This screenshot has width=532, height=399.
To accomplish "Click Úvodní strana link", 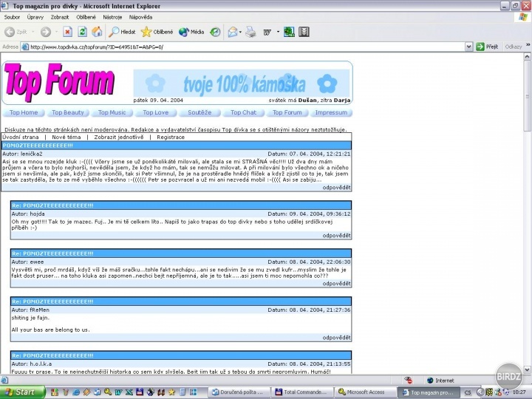I will point(21,137).
